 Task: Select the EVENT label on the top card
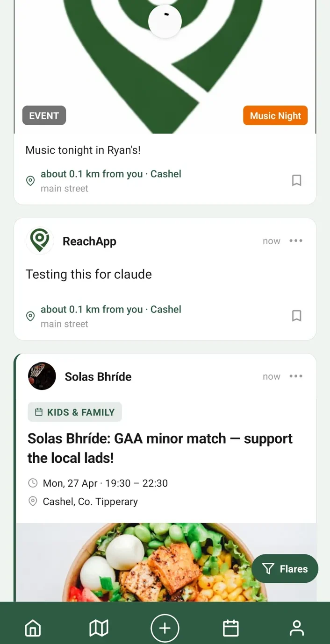click(44, 115)
